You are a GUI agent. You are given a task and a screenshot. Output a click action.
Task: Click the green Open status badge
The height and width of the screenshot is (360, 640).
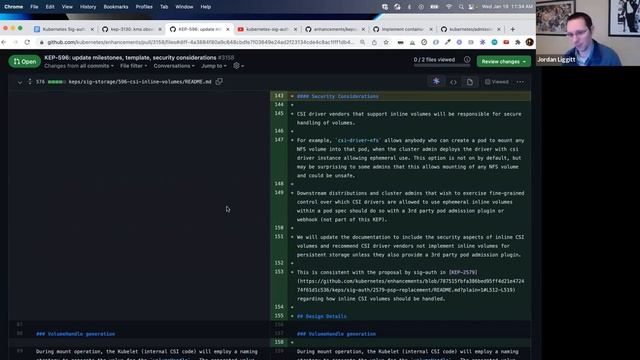[x=24, y=62]
